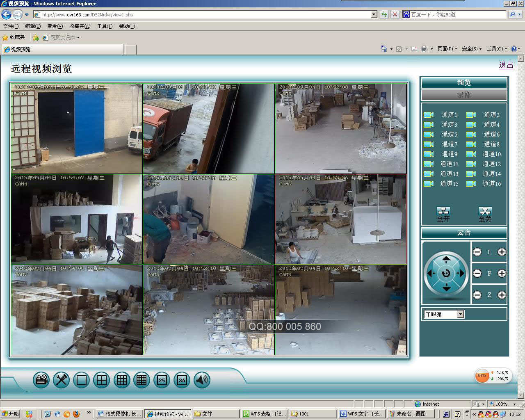Viewport: 525px width, 420px height.
Task: Switch to 36-view layout
Action: click(182, 380)
